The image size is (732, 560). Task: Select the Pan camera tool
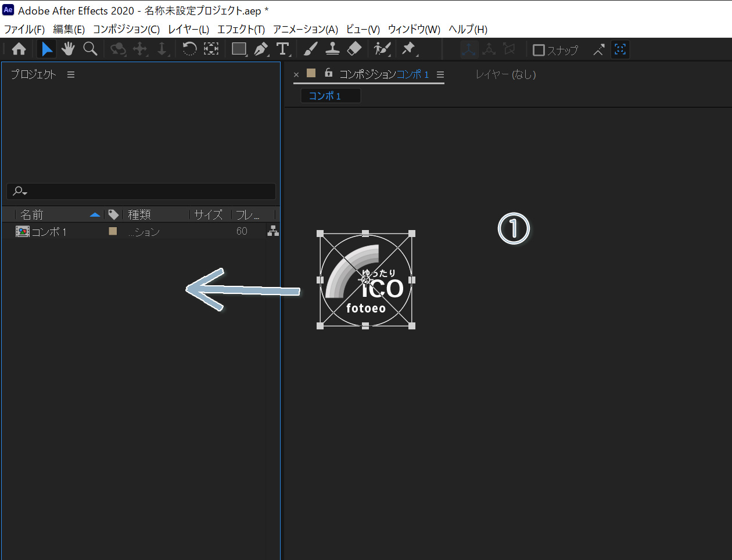(140, 49)
